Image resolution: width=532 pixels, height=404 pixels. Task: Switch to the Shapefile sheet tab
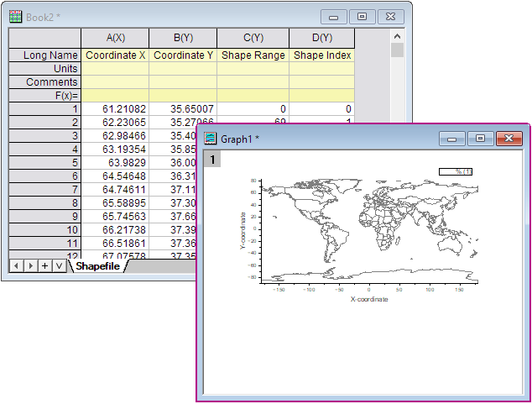pyautogui.click(x=97, y=266)
